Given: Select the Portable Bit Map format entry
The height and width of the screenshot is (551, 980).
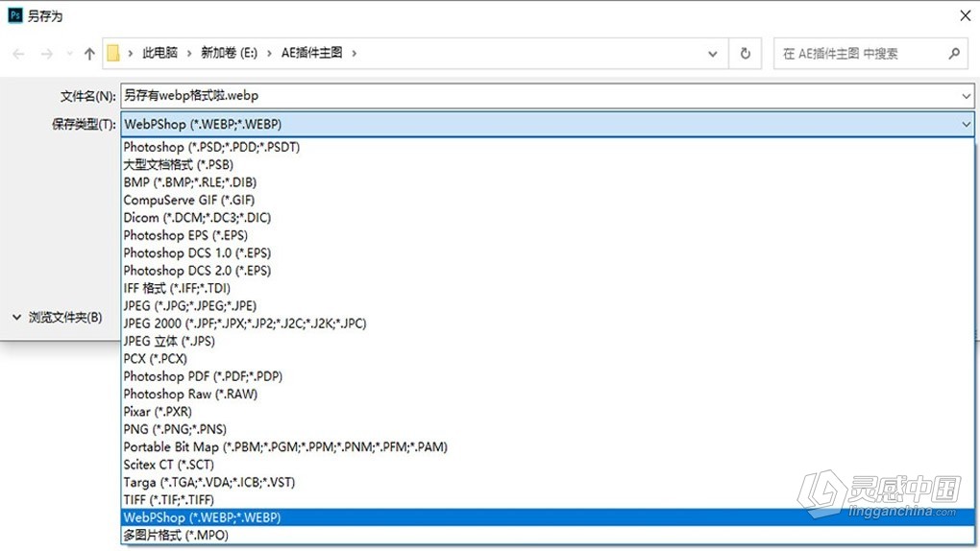Looking at the screenshot, I should [547, 447].
